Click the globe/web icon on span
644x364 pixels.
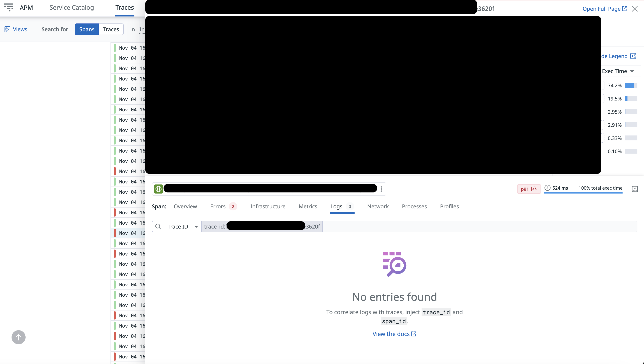pyautogui.click(x=158, y=189)
